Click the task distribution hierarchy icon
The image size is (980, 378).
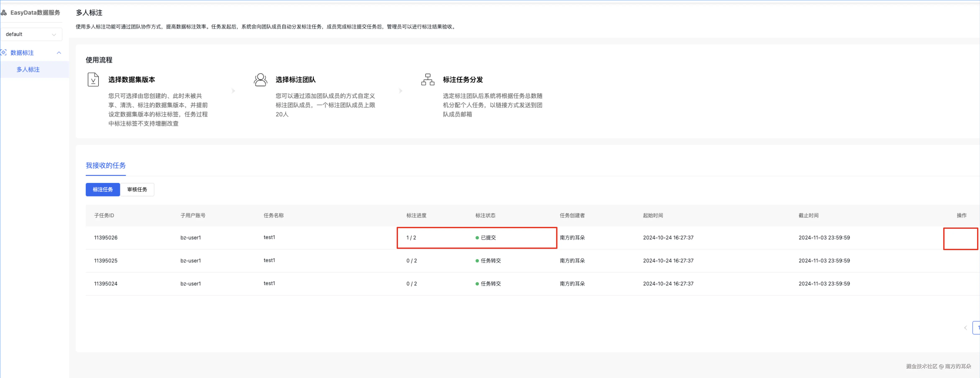tap(428, 80)
